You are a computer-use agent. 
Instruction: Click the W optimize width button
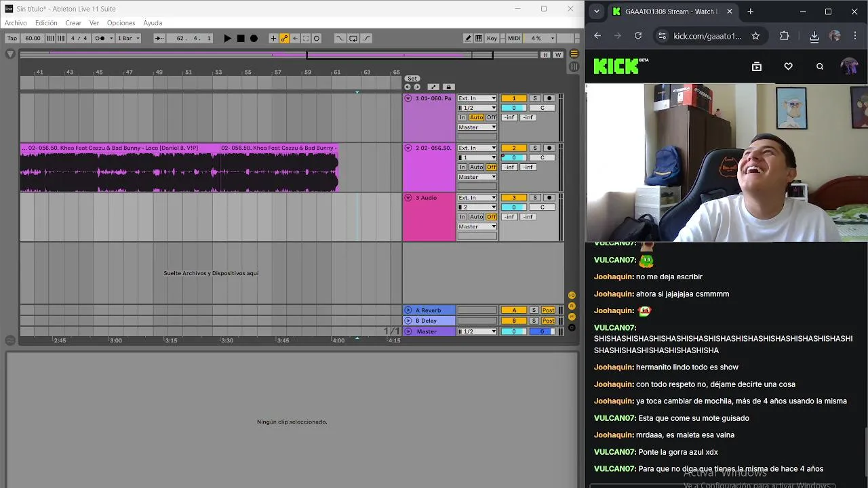click(x=558, y=55)
